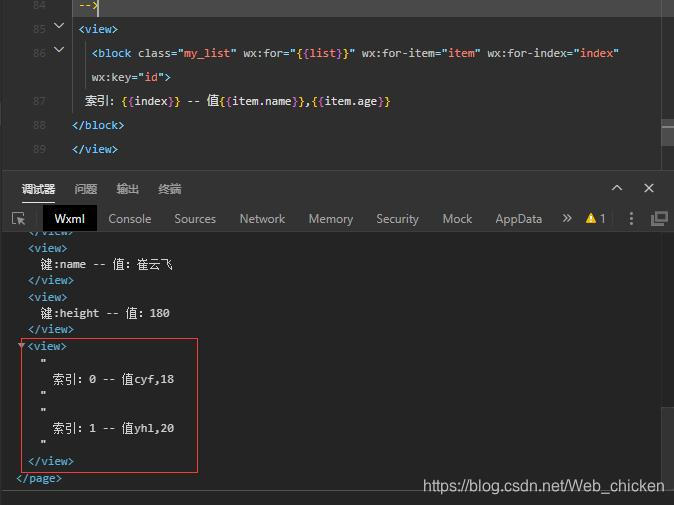
Task: Collapse the highlighted view node triangle
Action: coord(21,346)
